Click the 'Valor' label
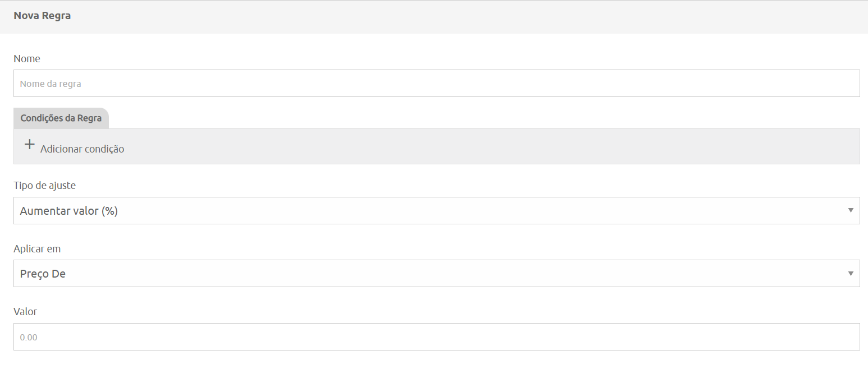This screenshot has width=868, height=369. 25,311
